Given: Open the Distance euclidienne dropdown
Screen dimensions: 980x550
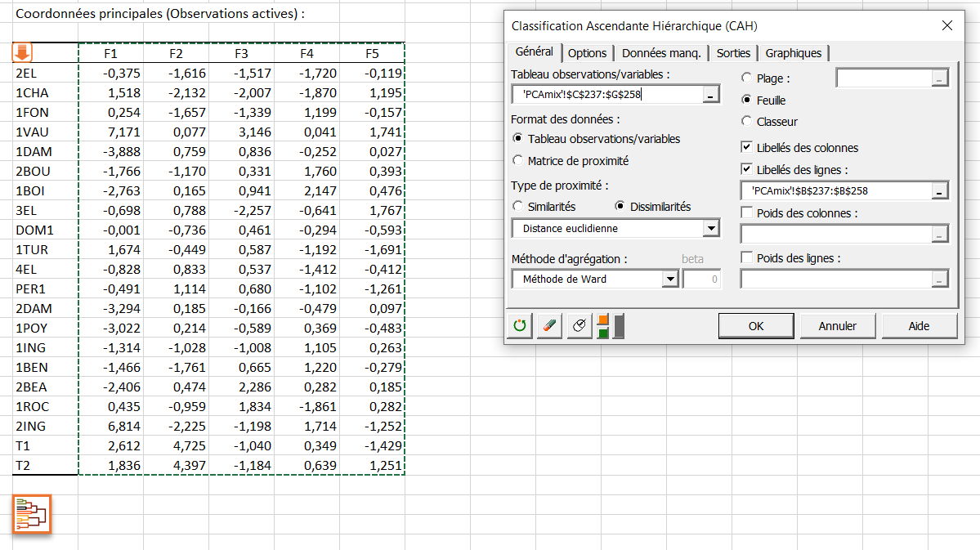Looking at the screenshot, I should coord(710,229).
